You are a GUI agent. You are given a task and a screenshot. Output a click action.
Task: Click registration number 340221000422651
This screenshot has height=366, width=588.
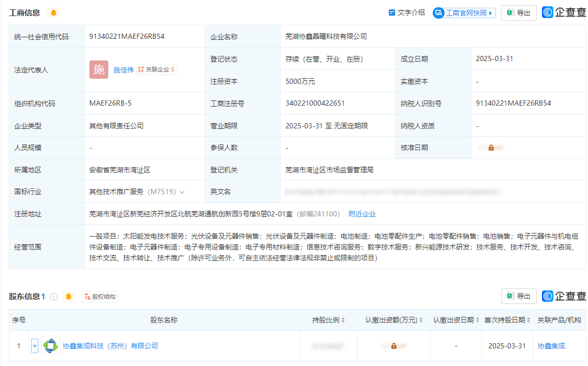[x=315, y=104]
